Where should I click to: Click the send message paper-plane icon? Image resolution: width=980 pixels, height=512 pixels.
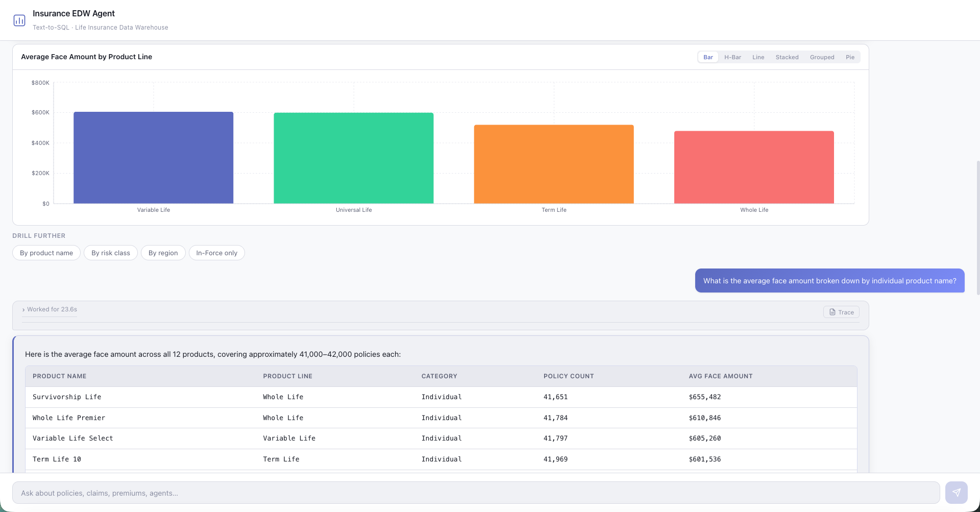click(956, 493)
